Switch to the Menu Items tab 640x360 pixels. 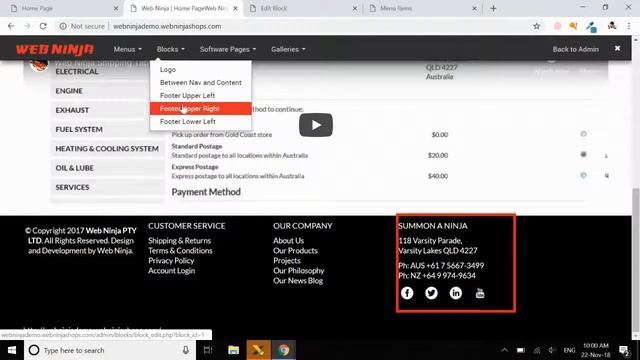click(422, 8)
